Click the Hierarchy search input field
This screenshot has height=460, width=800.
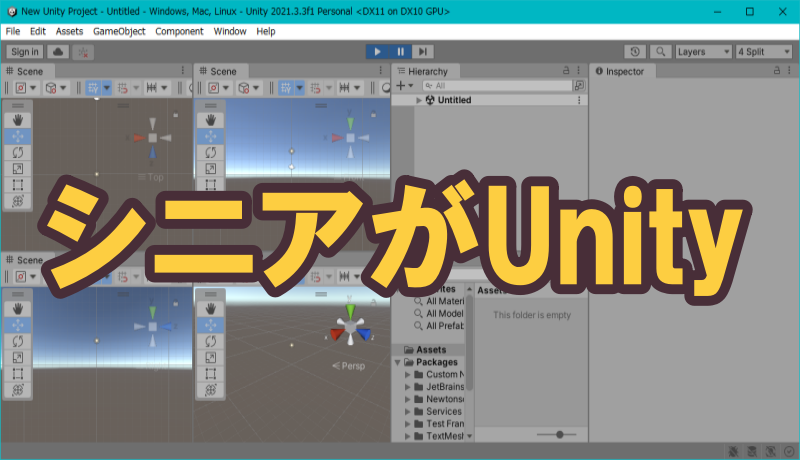pyautogui.click(x=497, y=86)
